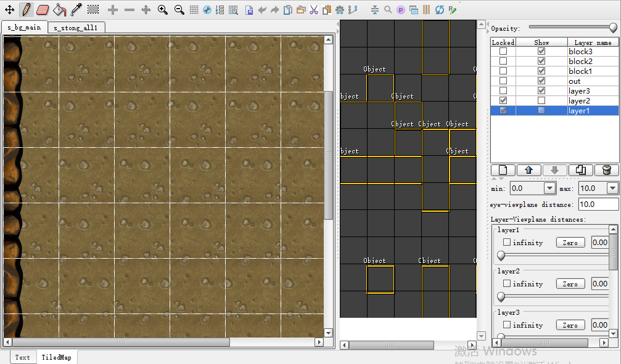Click the Layer name column header
This screenshot has width=621, height=364.
click(x=593, y=42)
